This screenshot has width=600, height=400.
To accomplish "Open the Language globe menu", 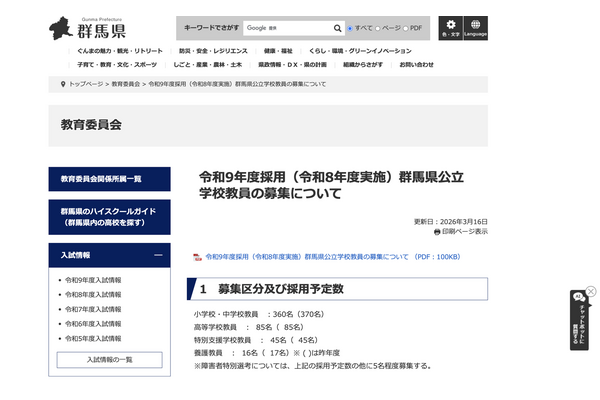I will [476, 28].
